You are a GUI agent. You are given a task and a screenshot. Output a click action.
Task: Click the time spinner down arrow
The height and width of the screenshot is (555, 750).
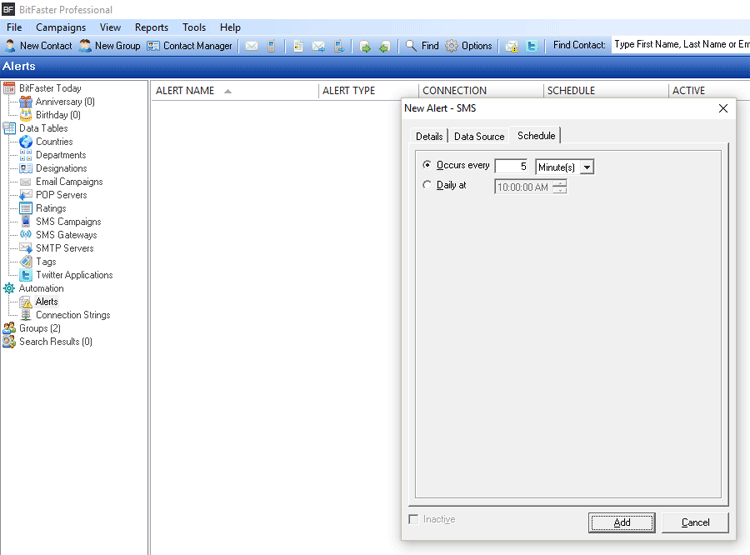(x=560, y=190)
